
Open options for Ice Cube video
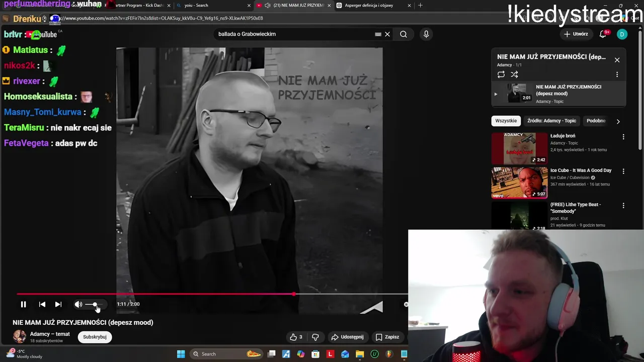[x=623, y=171]
